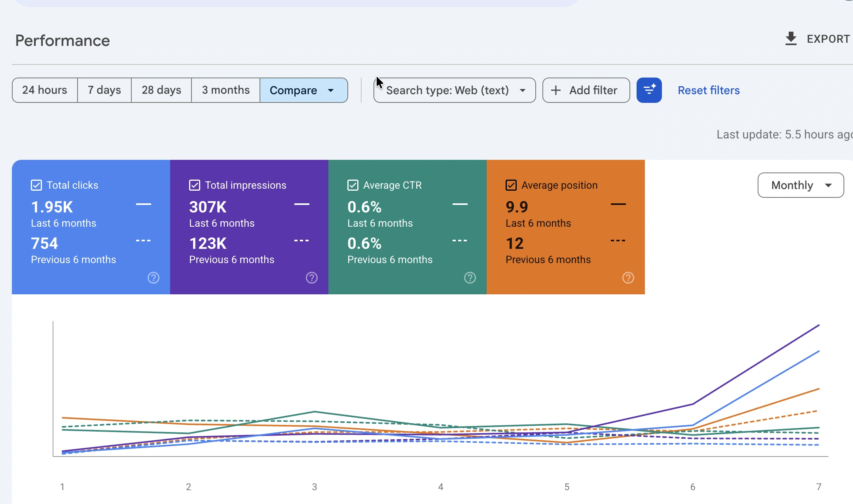This screenshot has width=853, height=504.
Task: Click Last update: 5.5 hours ago text
Action: 785,135
